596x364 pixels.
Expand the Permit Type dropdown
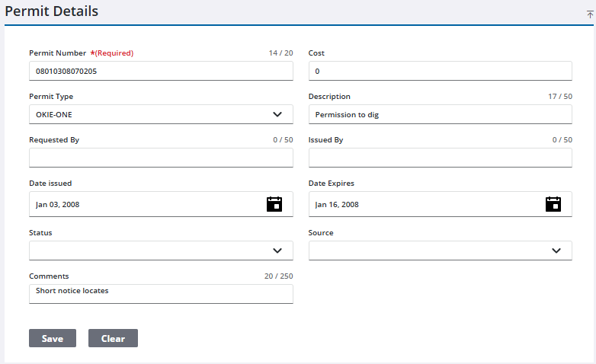[277, 115]
